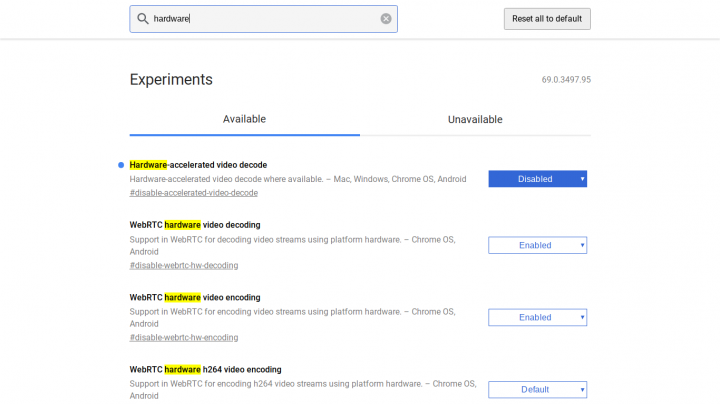Click Hardware-accelerated video decode title
The width and height of the screenshot is (720, 404).
(x=198, y=165)
